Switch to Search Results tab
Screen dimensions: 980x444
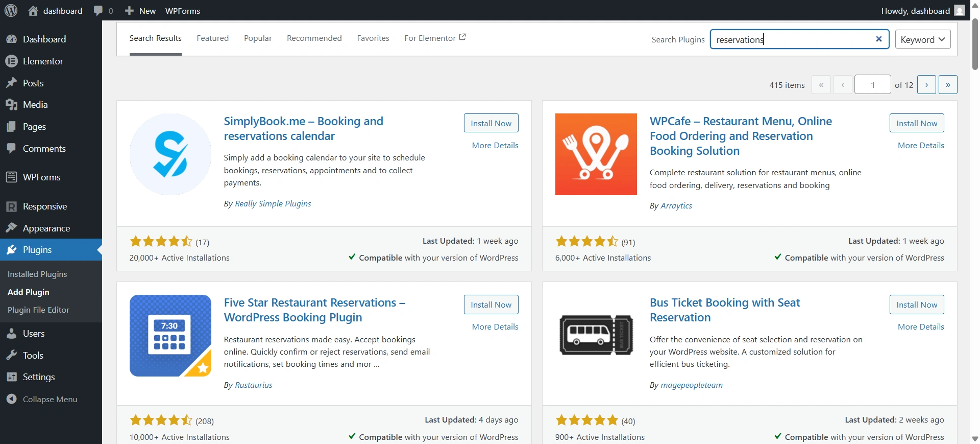tap(156, 38)
